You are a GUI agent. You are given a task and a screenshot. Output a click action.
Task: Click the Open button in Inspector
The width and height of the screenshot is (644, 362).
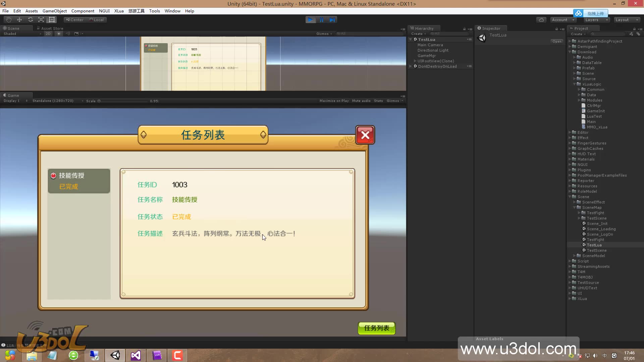557,41
